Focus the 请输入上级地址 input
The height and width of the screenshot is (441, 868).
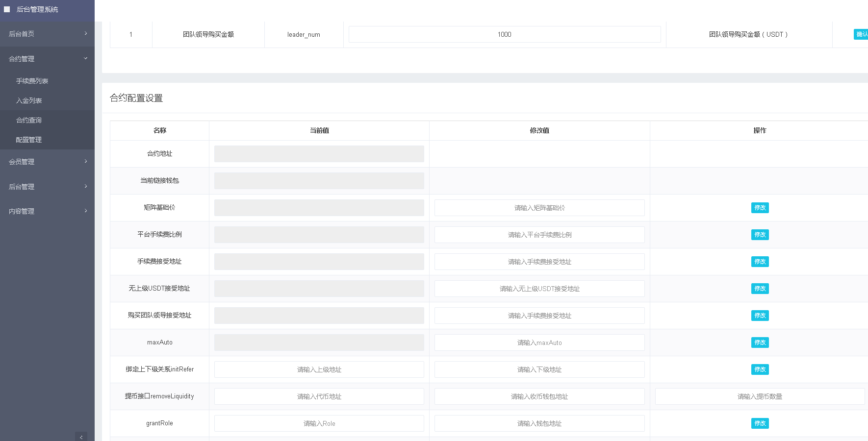(x=319, y=369)
